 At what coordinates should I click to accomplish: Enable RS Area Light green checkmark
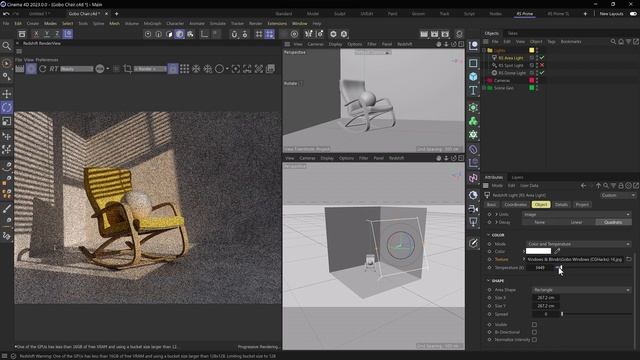542,58
